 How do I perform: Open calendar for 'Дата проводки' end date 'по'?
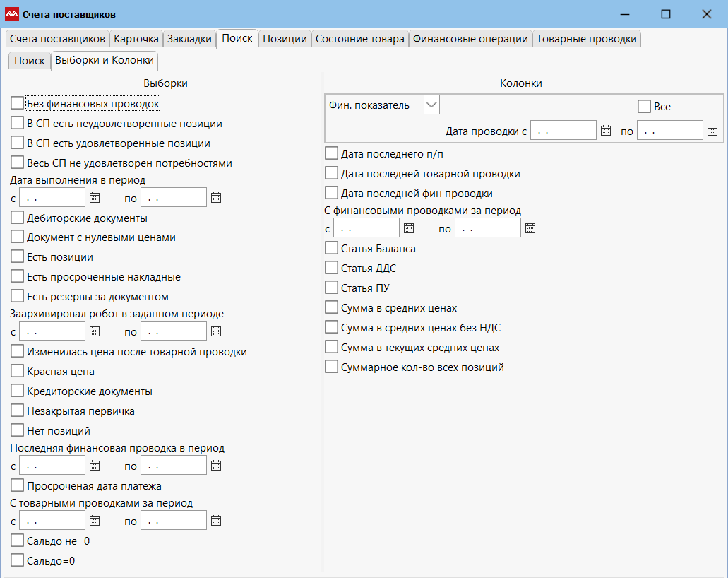coord(712,130)
